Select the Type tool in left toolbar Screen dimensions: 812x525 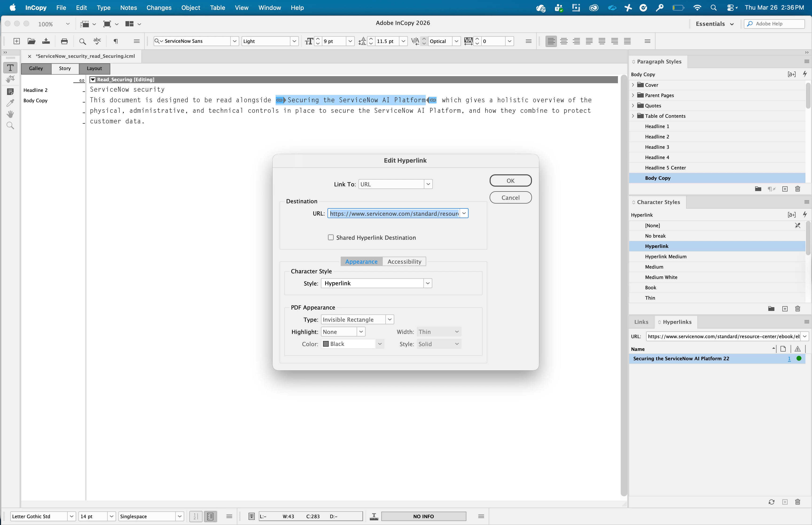10,68
